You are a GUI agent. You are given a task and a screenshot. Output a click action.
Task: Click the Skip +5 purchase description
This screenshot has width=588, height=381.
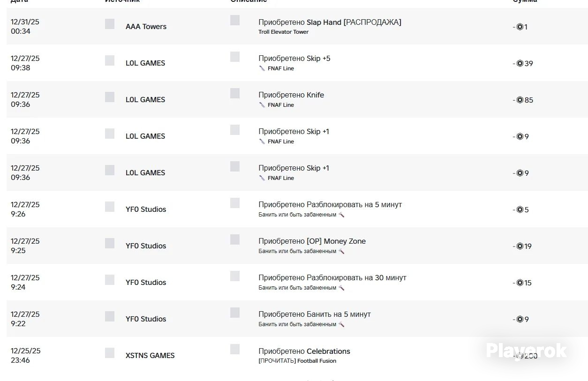[294, 59]
